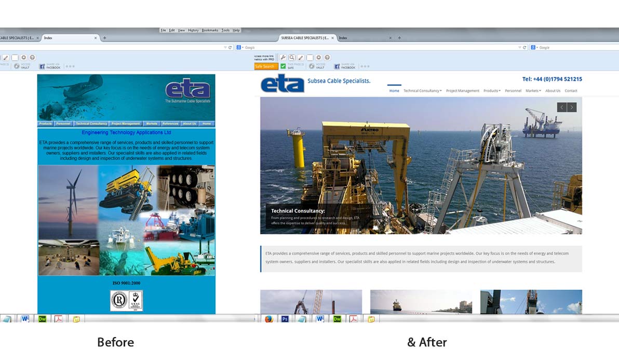Show next slide with the right carousel arrow
Screen dimensions: 619x364
tap(572, 107)
